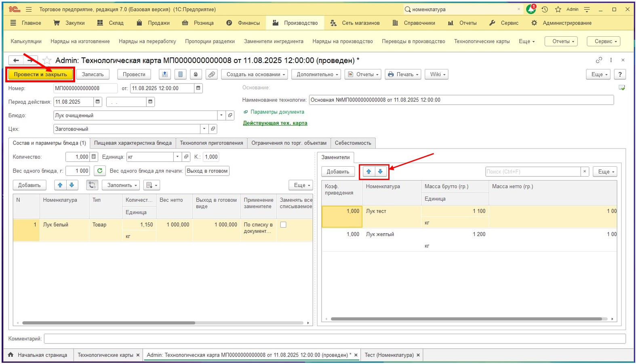The image size is (636, 364).
Task: Click the paperclip attached files icon
Action: [211, 74]
